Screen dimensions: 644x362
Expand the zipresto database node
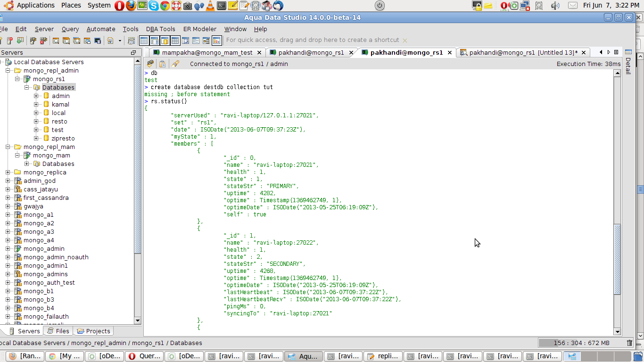point(36,139)
